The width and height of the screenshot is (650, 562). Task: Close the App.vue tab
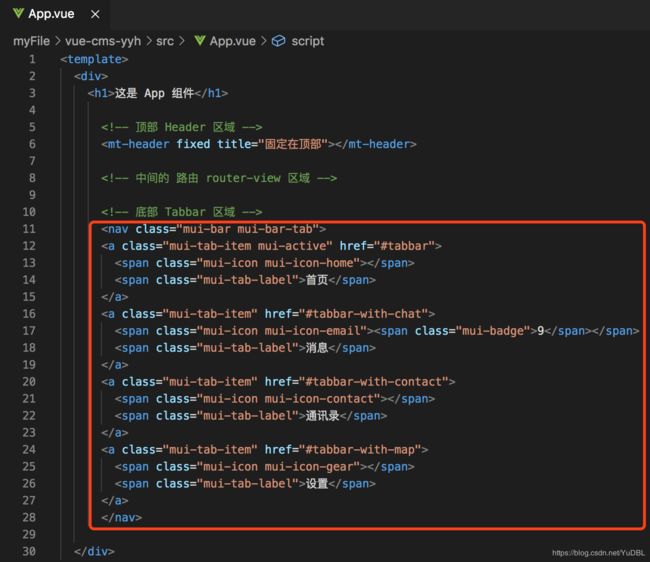tap(95, 15)
